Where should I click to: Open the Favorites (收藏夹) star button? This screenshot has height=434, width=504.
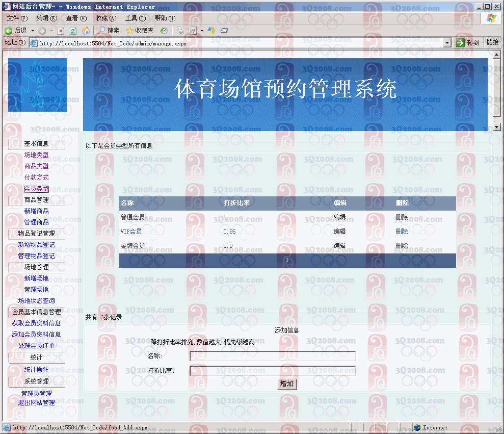[x=140, y=31]
